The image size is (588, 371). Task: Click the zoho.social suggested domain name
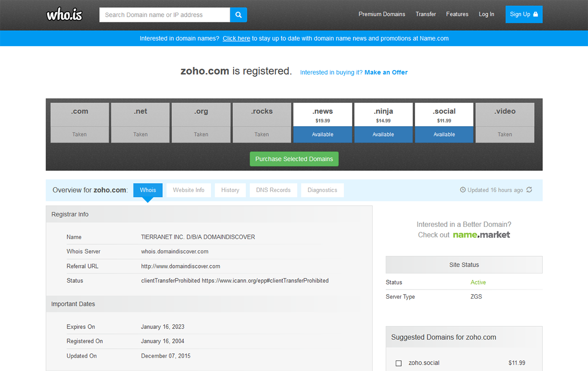pyautogui.click(x=424, y=363)
